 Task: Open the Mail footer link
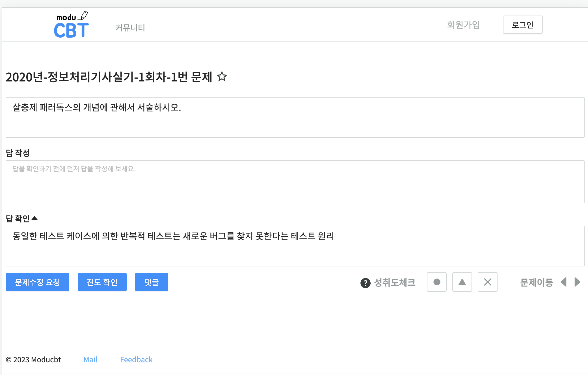[90, 360]
